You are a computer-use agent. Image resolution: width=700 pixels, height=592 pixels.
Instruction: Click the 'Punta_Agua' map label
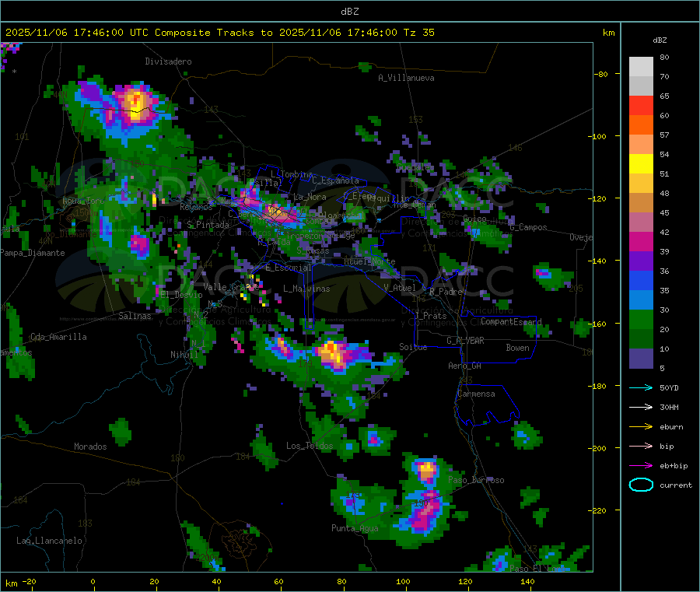coord(355,528)
